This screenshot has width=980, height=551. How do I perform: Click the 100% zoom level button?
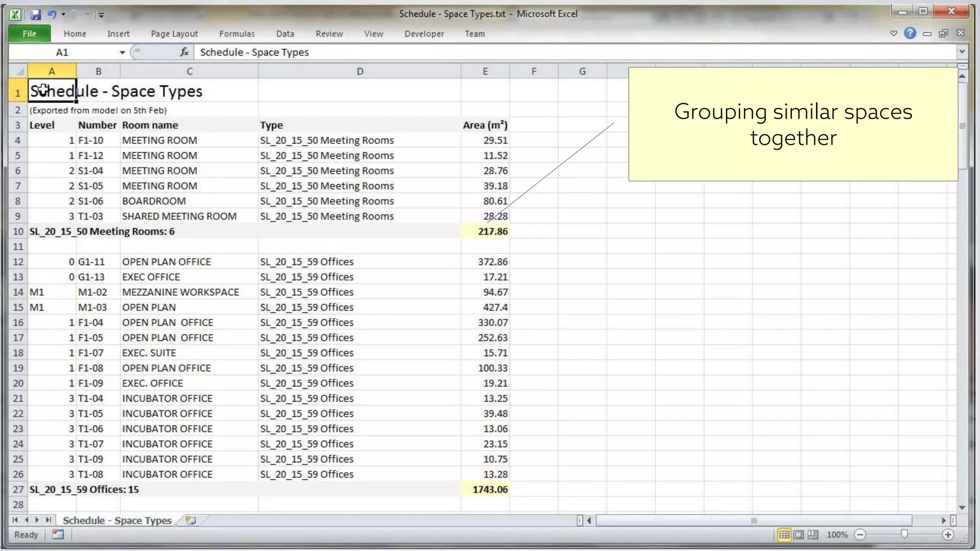click(837, 535)
